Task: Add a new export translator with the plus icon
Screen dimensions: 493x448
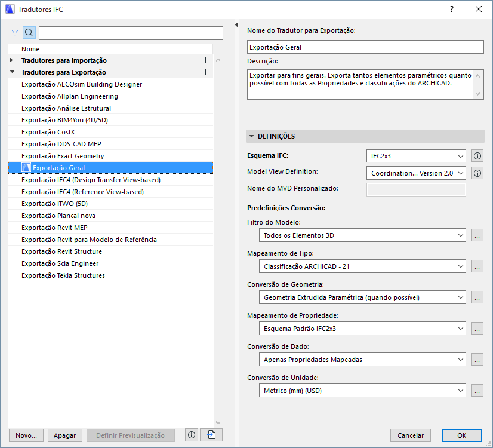Action: 205,72
